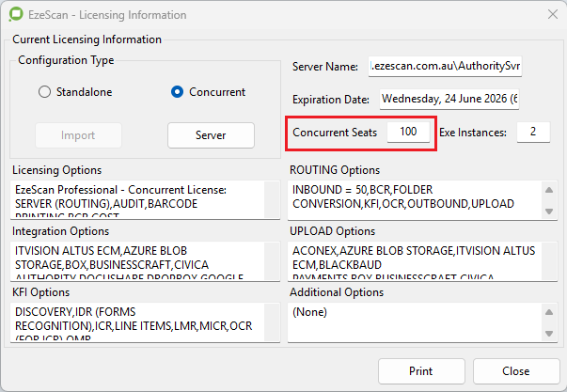
Task: Click the 'Expiration Date:' label
Action: pyautogui.click(x=331, y=100)
